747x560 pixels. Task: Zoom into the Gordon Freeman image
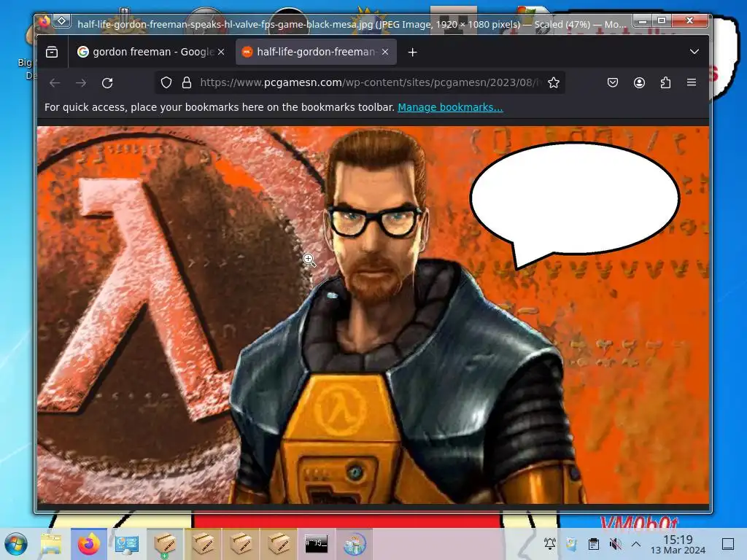[x=373, y=315]
